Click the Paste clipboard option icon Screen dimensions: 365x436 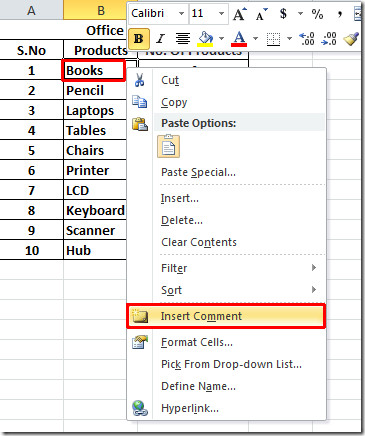click(x=169, y=146)
